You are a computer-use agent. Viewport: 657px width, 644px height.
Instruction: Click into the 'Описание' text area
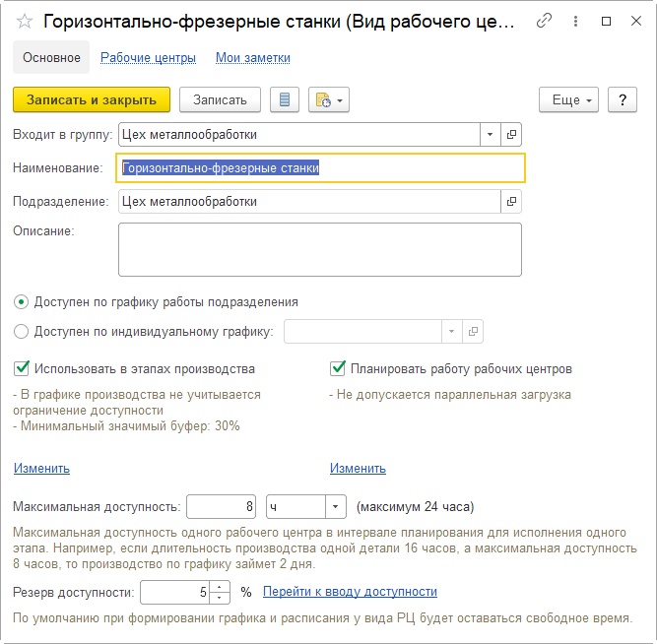click(x=319, y=249)
